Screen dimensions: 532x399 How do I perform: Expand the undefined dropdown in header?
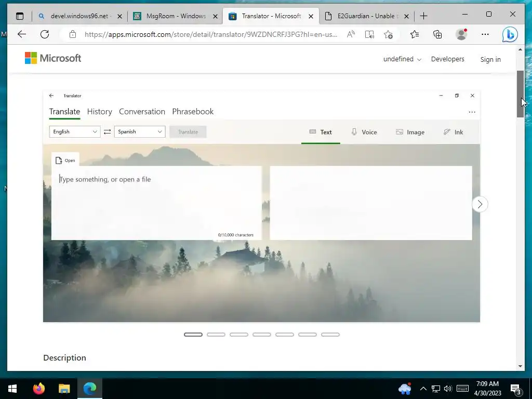tap(403, 59)
